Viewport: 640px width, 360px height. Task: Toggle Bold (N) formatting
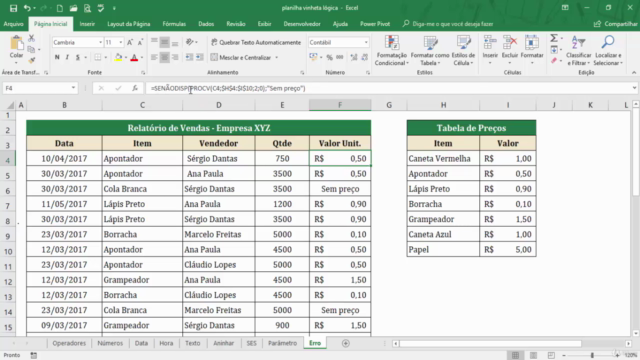point(57,58)
